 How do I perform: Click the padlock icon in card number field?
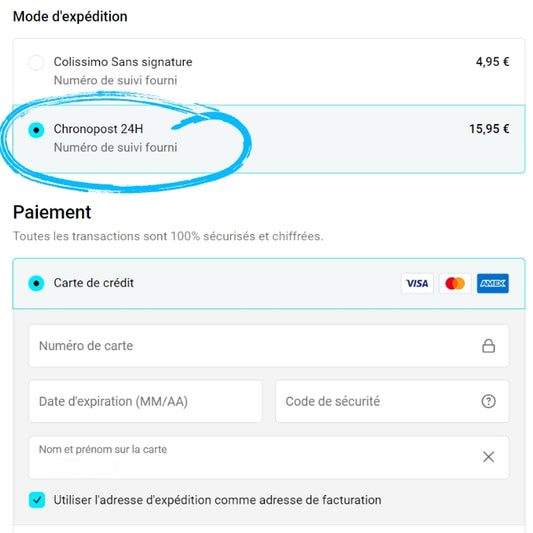click(488, 346)
